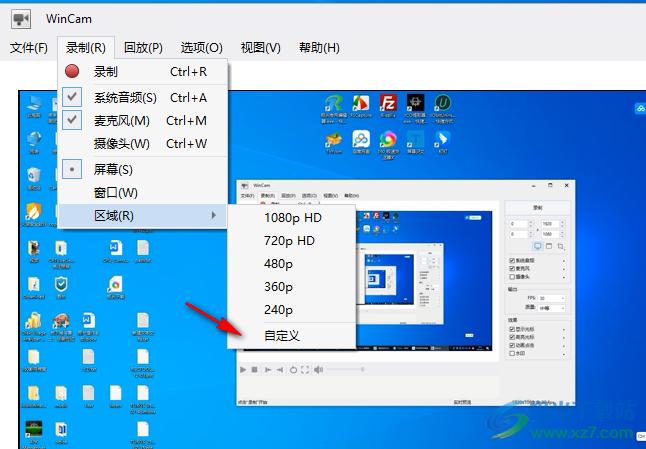646x449 pixels.
Task: Expand the 区域(R) submenu entry
Action: tap(143, 215)
